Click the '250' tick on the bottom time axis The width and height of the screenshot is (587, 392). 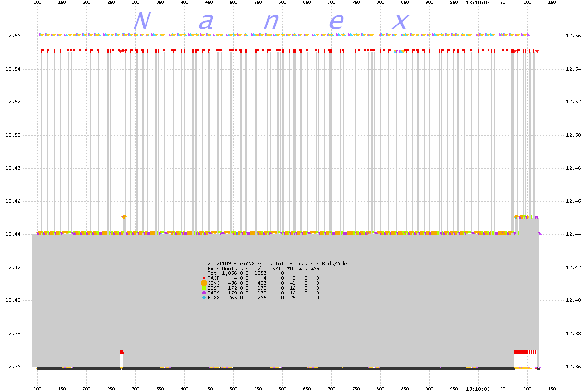tap(111, 389)
